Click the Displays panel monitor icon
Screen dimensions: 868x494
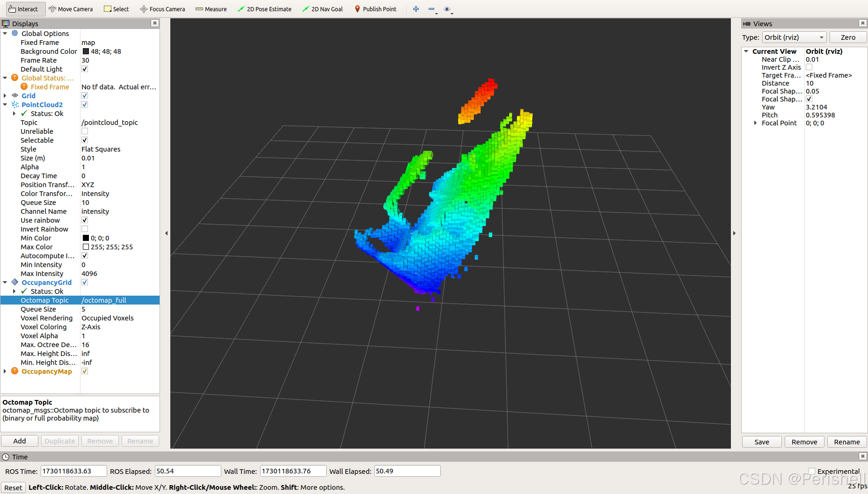tap(6, 23)
